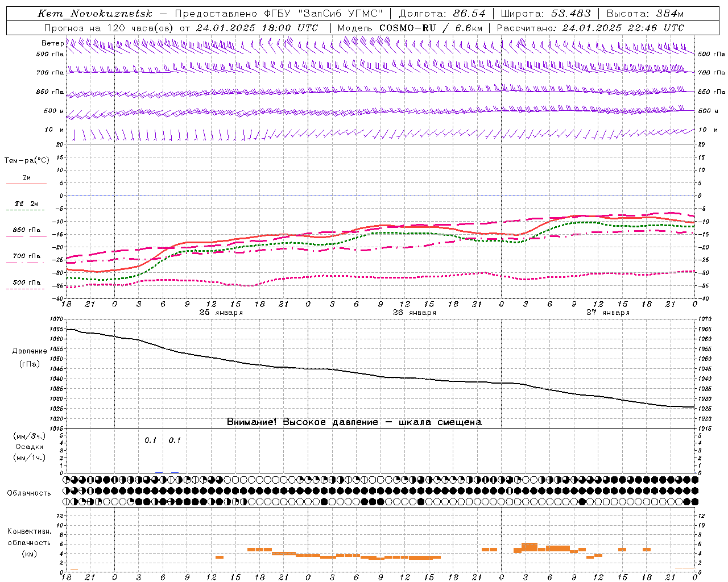728x582 pixels.
Task: Click the 'Осадки' precipitation label
Action: point(30,447)
